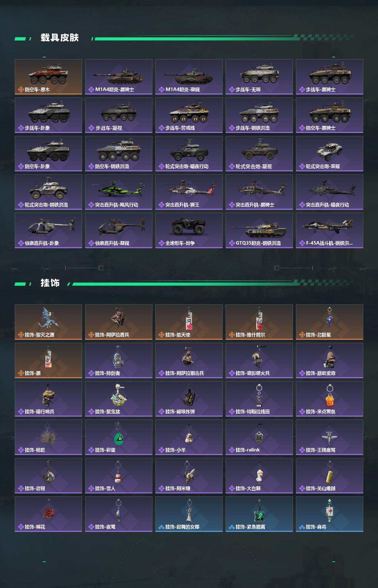Image resolution: width=378 pixels, height=588 pixels.
Task: Select the 侦察直升机-卦象 helicopter card
Action: click(48, 230)
